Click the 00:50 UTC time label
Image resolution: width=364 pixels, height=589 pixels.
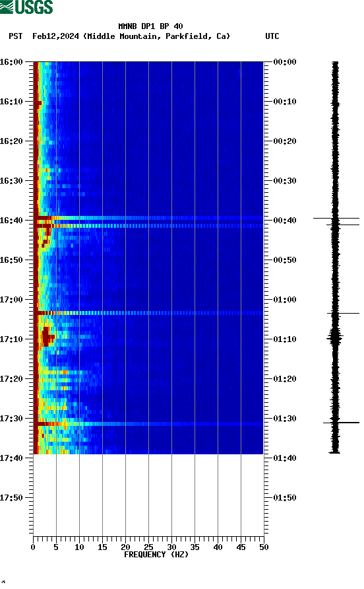click(285, 260)
